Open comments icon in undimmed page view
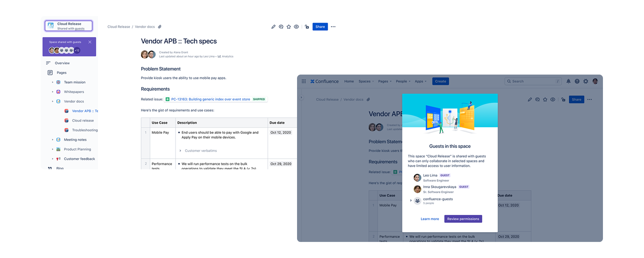This screenshot has height=258, width=644. click(x=281, y=27)
